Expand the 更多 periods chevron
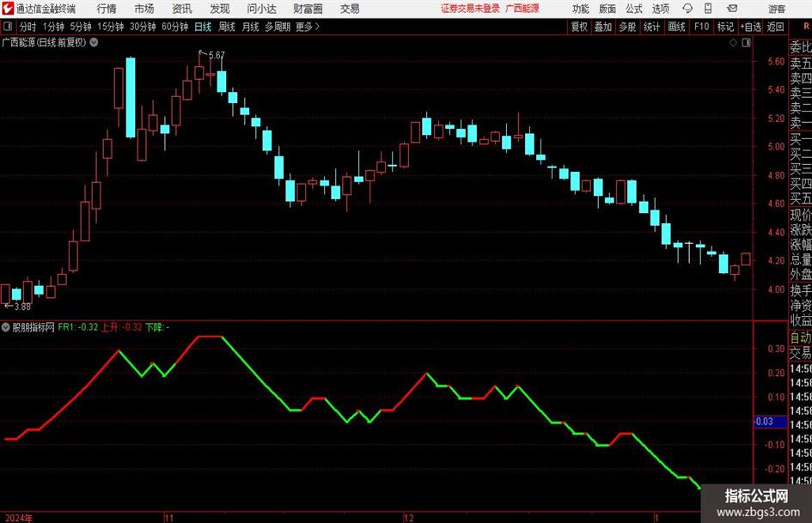The width and height of the screenshot is (812, 523). coord(317,27)
